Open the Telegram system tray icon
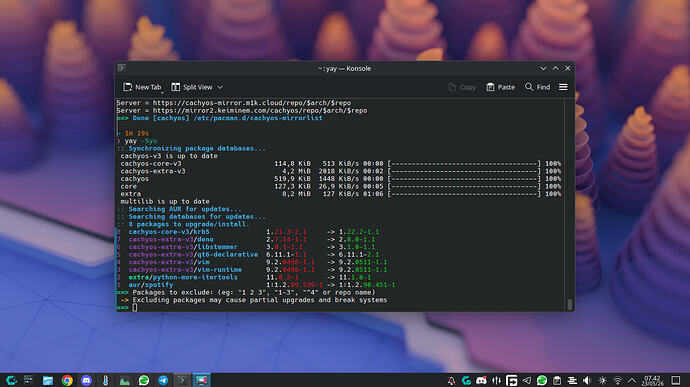 pyautogui.click(x=527, y=380)
